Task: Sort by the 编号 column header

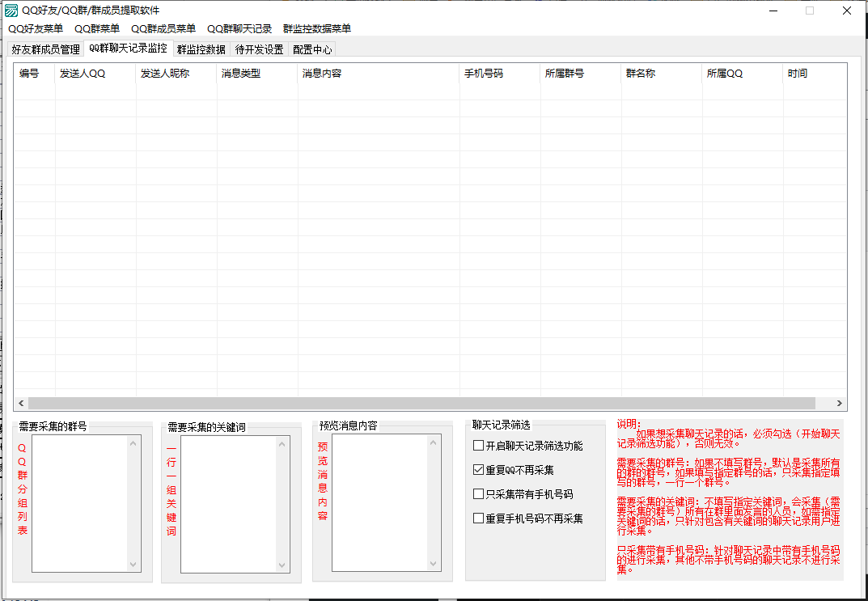Action: (x=34, y=73)
